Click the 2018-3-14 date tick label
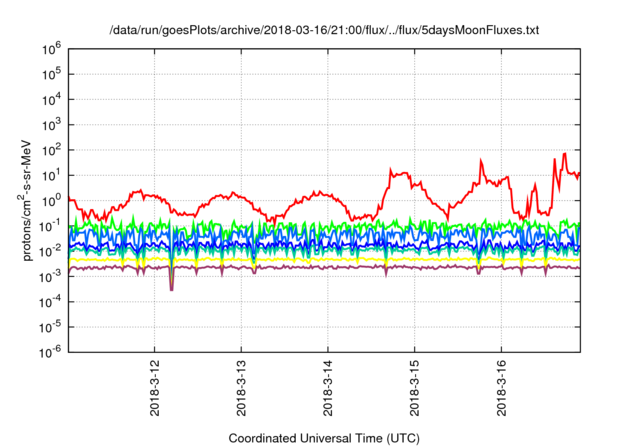Screen dimensions: 640x448 pyautogui.click(x=328, y=388)
